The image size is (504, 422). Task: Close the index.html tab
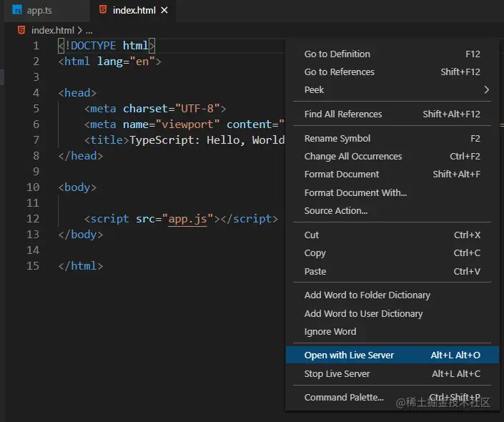click(x=164, y=10)
